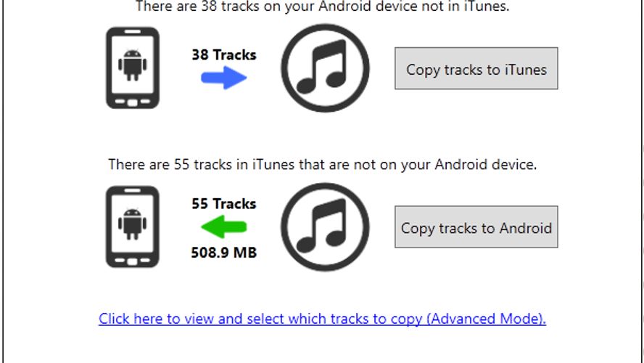Viewport: 644px width, 363px height.
Task: Click the Android phone icon beside 55 Tracks
Action: (x=132, y=227)
